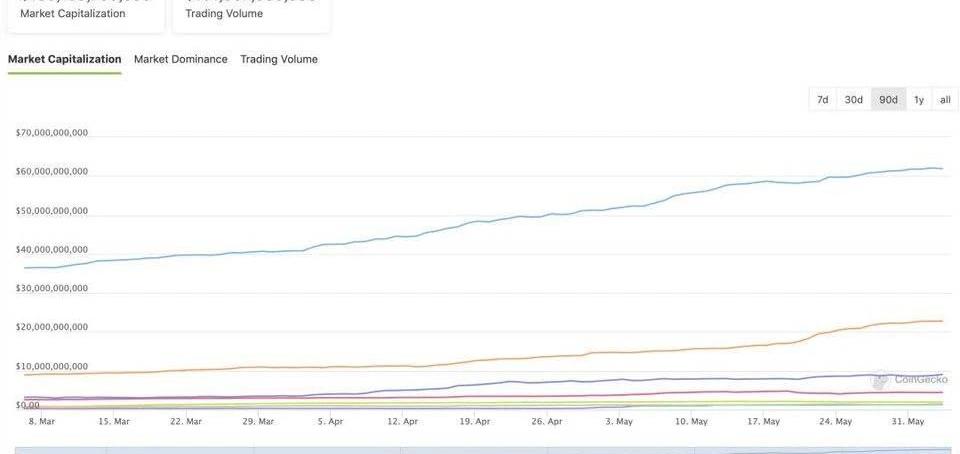Image resolution: width=960 pixels, height=454 pixels.
Task: Click the $70,000,000,000 y-axis label
Action: tap(52, 132)
